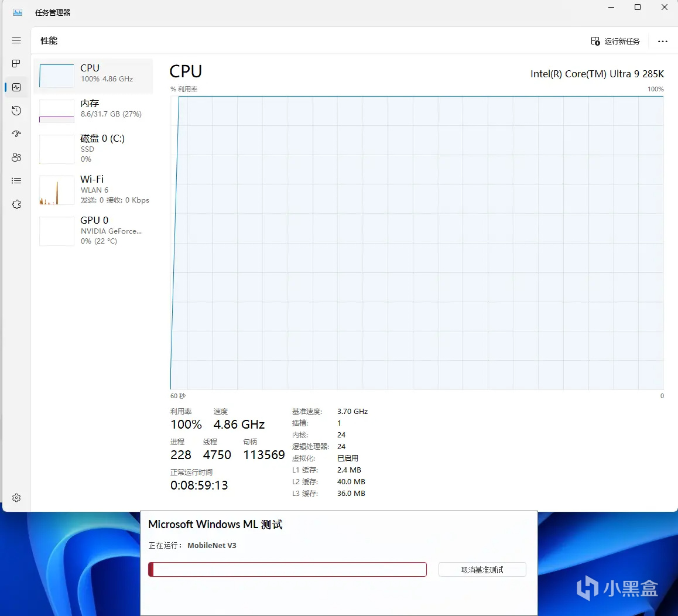Select the 内存 memory entry
678x616 pixels.
pos(93,111)
